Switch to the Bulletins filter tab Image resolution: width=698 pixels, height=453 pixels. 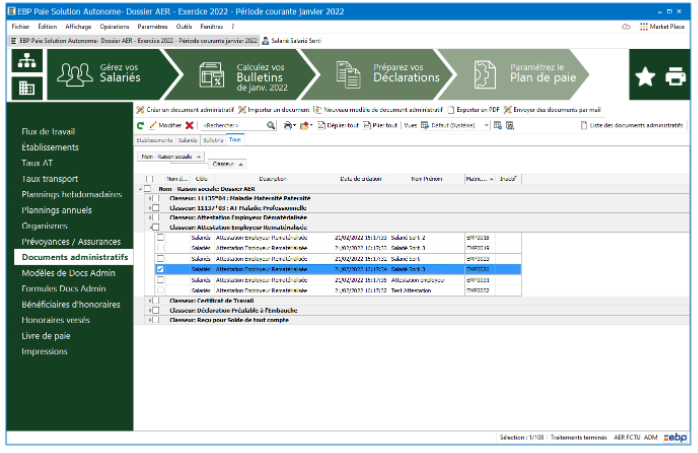[x=213, y=140]
